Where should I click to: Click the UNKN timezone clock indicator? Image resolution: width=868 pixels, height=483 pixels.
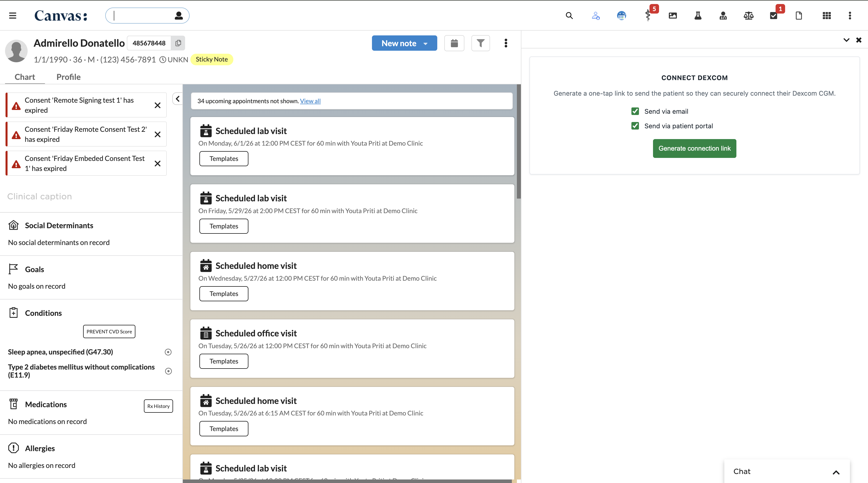pos(174,59)
